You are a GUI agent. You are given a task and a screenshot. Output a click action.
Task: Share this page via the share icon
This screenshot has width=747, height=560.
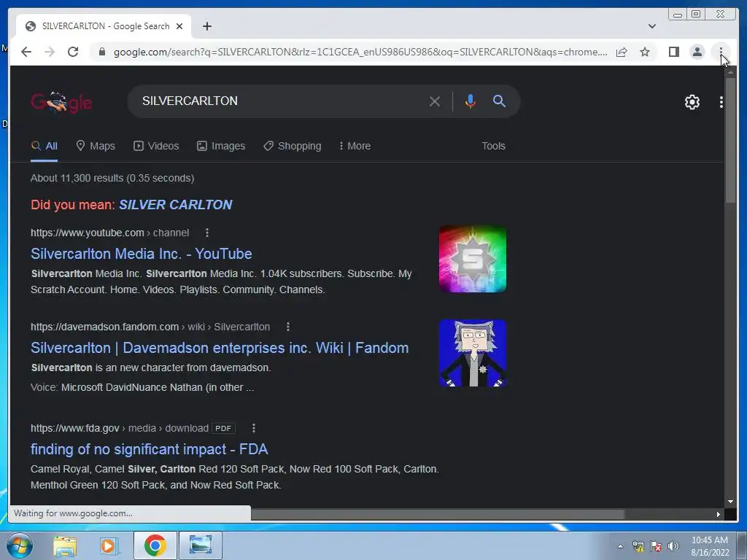[x=622, y=52]
